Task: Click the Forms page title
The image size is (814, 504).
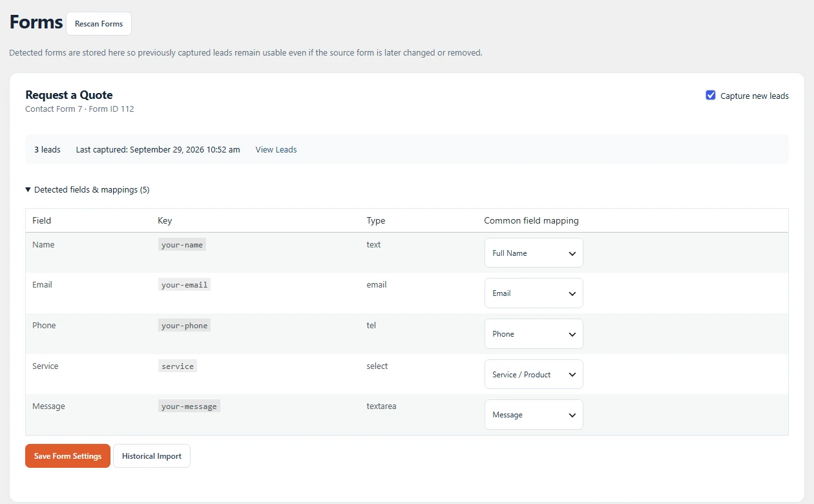Action: (36, 23)
